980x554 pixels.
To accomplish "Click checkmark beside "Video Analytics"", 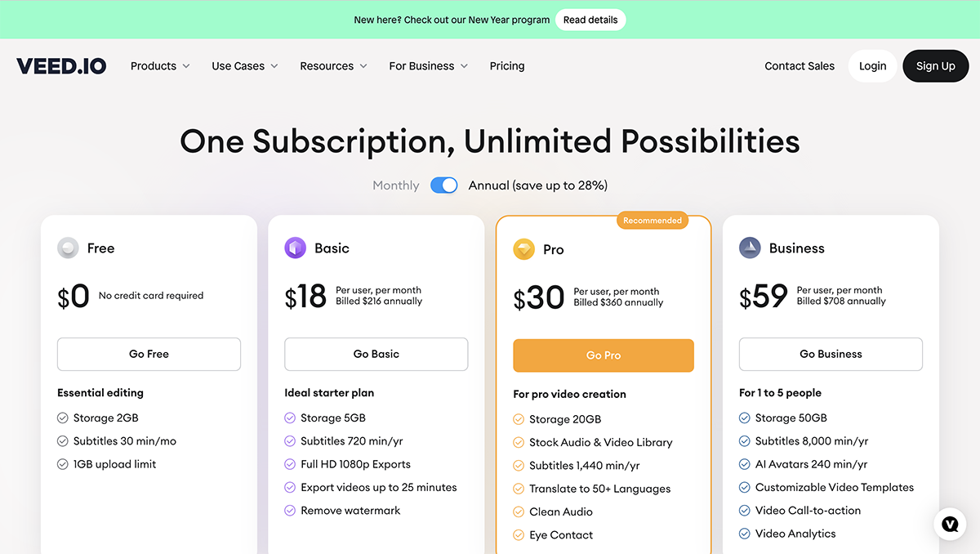I will 744,534.
